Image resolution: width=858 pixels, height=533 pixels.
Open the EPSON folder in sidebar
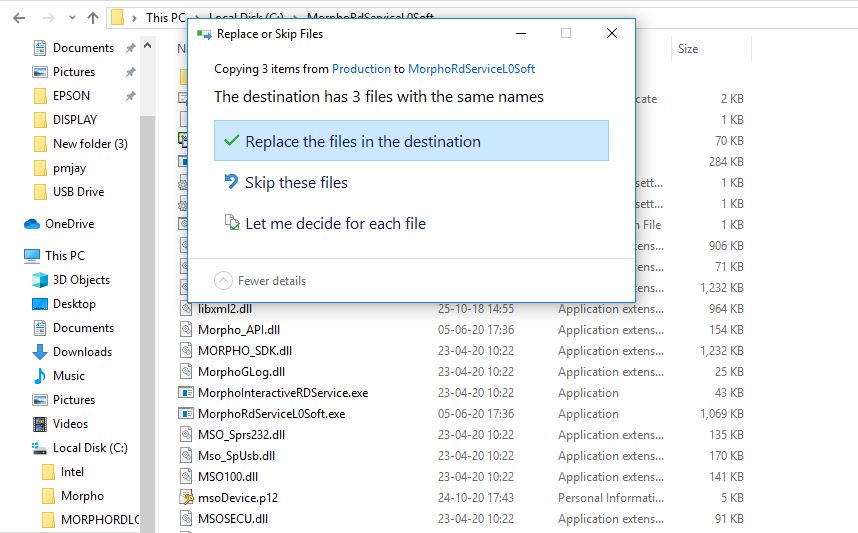71,96
